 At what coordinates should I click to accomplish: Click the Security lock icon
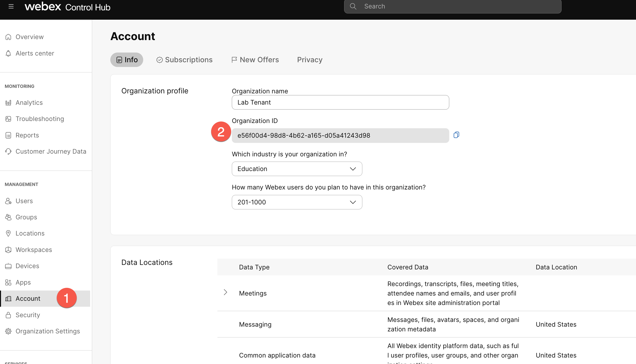coord(8,315)
